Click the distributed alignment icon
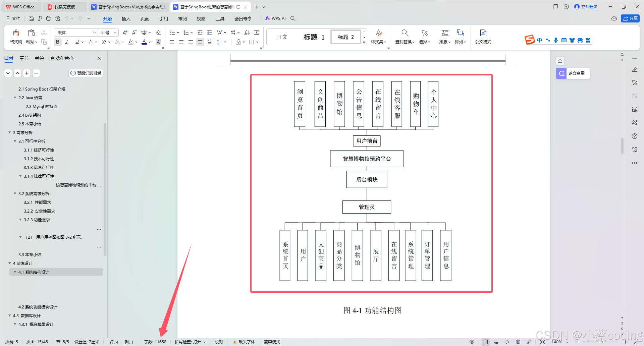The height and width of the screenshot is (346, 644). pyautogui.click(x=210, y=42)
